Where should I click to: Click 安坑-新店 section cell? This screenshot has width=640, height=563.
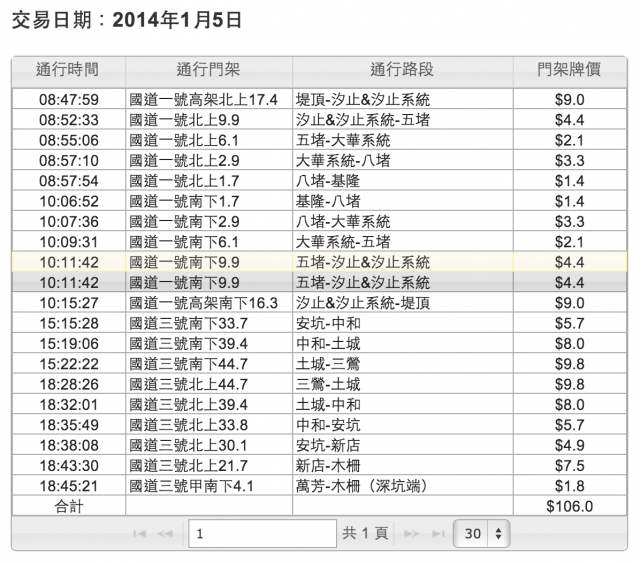403,445
